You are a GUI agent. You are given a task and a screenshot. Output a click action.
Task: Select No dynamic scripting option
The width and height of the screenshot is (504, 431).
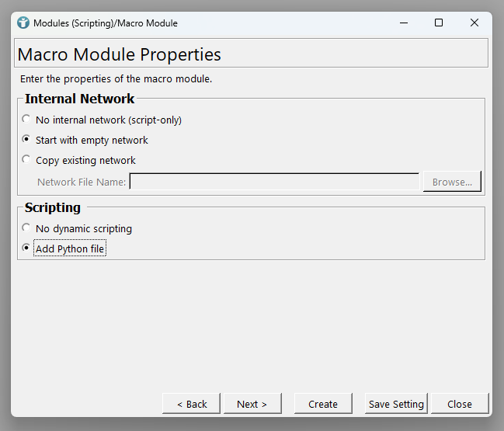coord(27,228)
